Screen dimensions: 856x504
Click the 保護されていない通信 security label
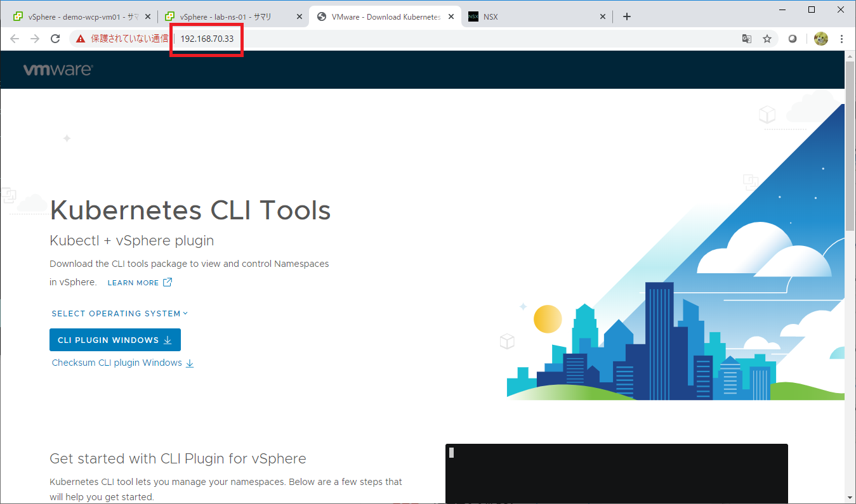click(129, 39)
